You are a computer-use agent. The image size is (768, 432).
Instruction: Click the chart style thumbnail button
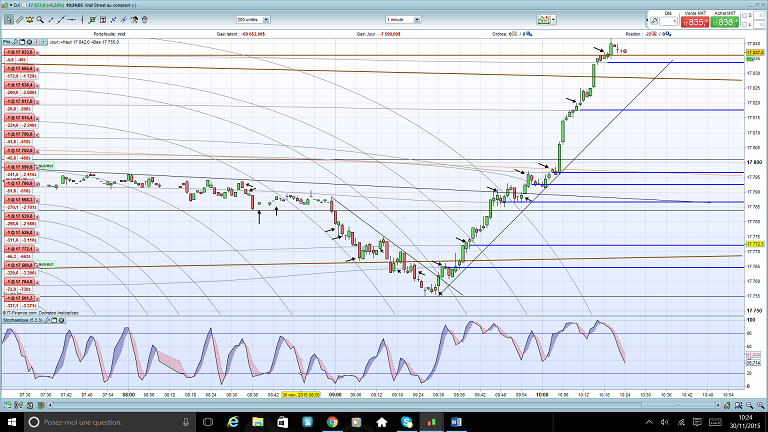[543, 20]
